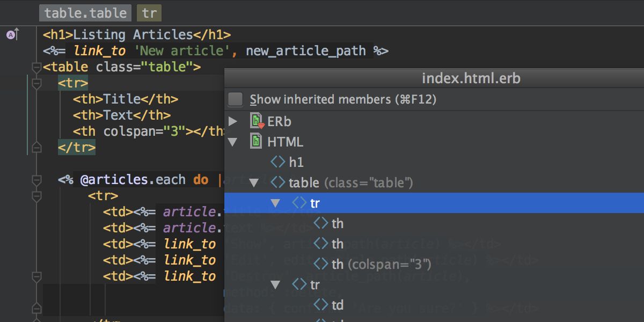Click the HTML file icon
Viewport: 644px width, 322px height.
(257, 142)
